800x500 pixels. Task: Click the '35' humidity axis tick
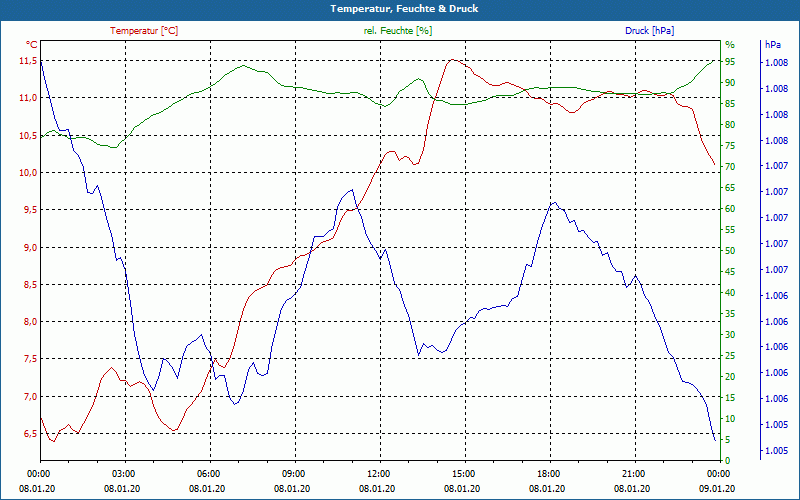[x=730, y=314]
